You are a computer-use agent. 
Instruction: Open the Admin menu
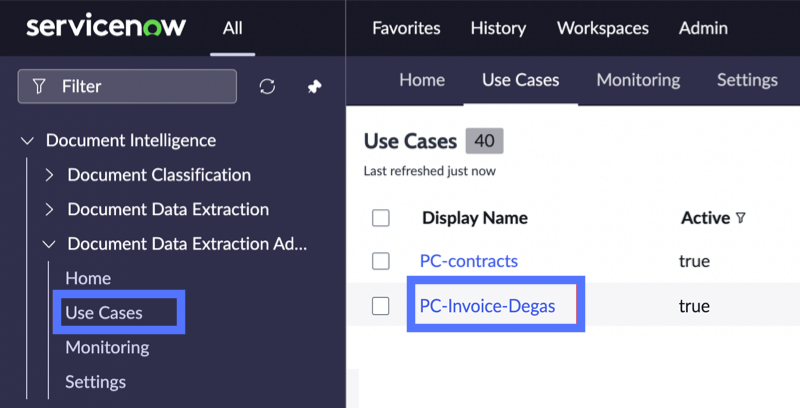[x=703, y=28]
